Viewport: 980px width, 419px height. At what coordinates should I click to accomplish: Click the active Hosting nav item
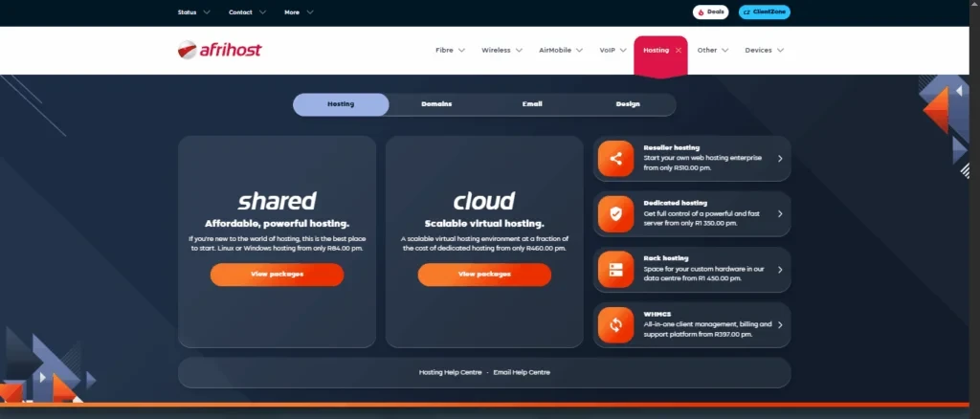(x=660, y=55)
